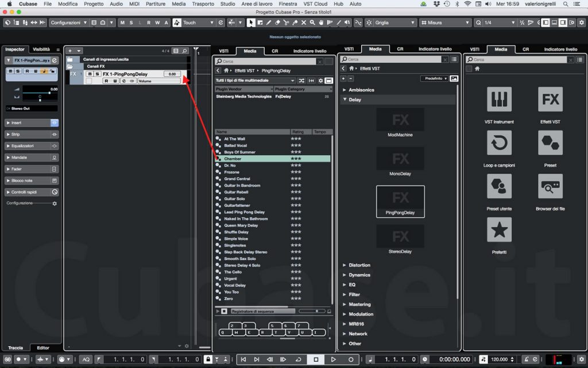The width and height of the screenshot is (588, 368).
Task: Click the Play button in transport
Action: (x=333, y=359)
